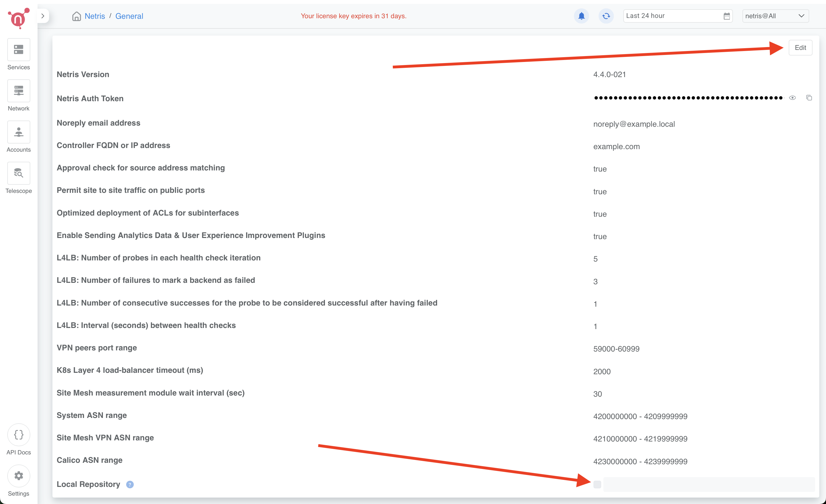Navigate to Netris in the breadcrumb
Screen dimensions: 826x504
click(95, 16)
